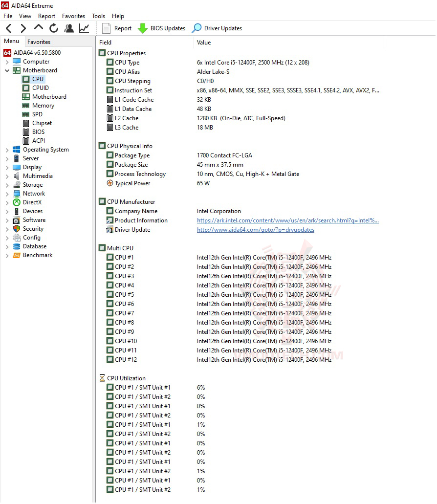This screenshot has width=437, height=504.
Task: Select the CPU tree item icon
Action: coord(26,79)
